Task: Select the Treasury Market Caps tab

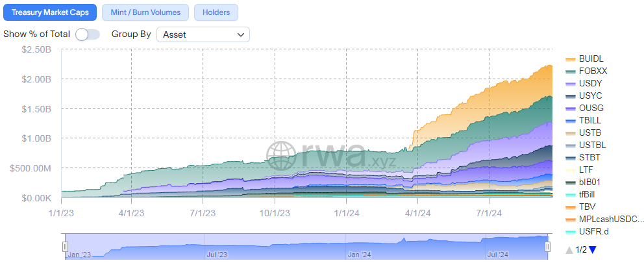Action: pos(50,12)
